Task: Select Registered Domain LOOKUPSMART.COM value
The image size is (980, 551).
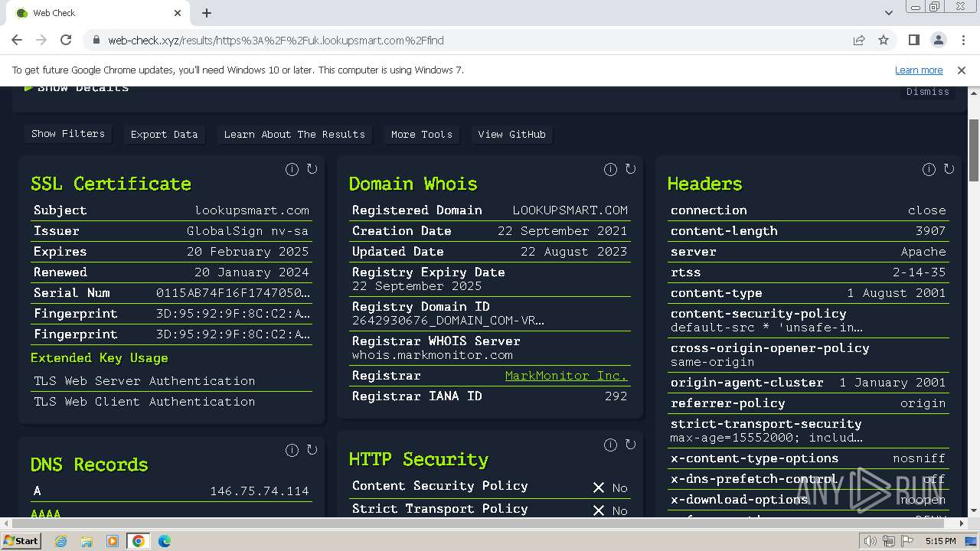Action: click(570, 210)
